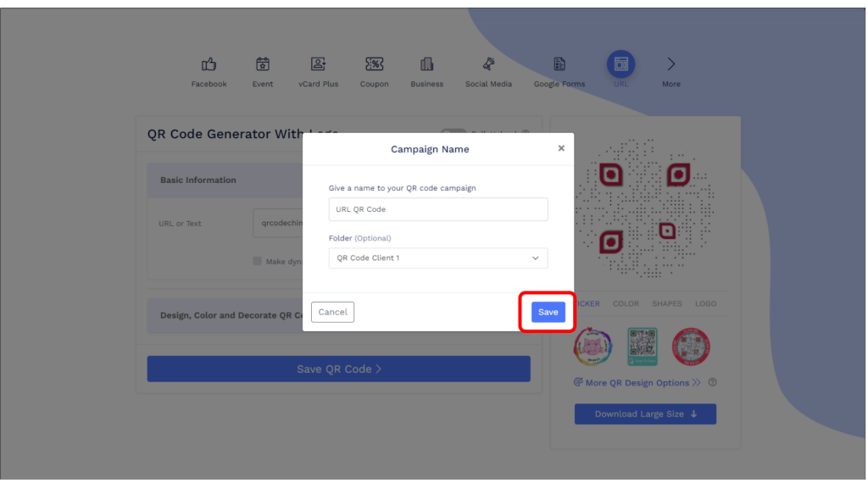This screenshot has height=488, width=868.
Task: Open the Folder dropdown showing QR Code Client 1
Action: 438,258
